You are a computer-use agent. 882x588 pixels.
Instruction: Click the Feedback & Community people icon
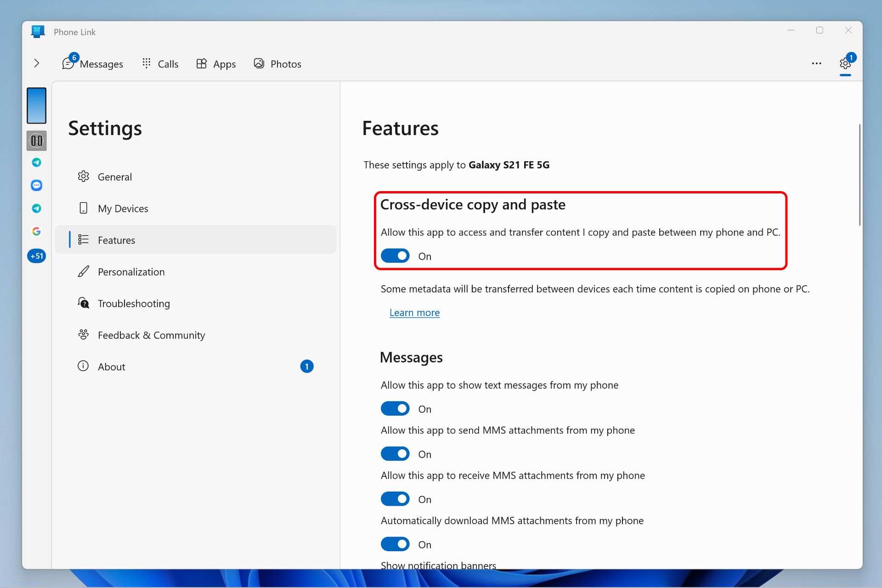(83, 334)
